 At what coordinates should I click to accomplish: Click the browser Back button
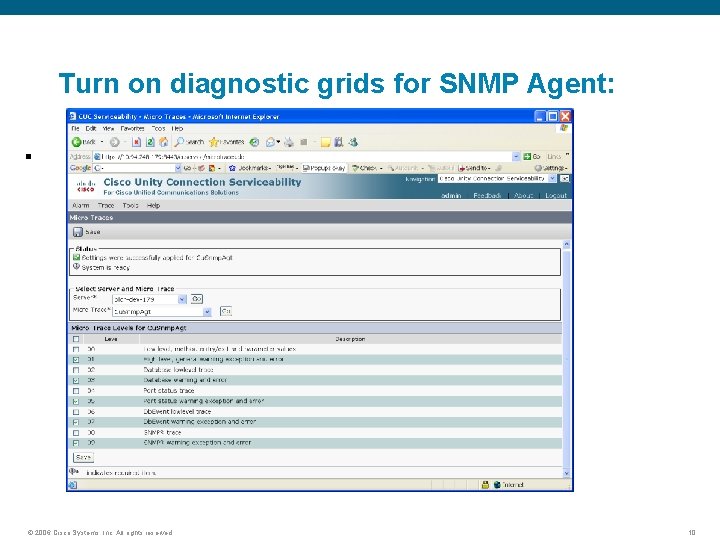[84, 142]
